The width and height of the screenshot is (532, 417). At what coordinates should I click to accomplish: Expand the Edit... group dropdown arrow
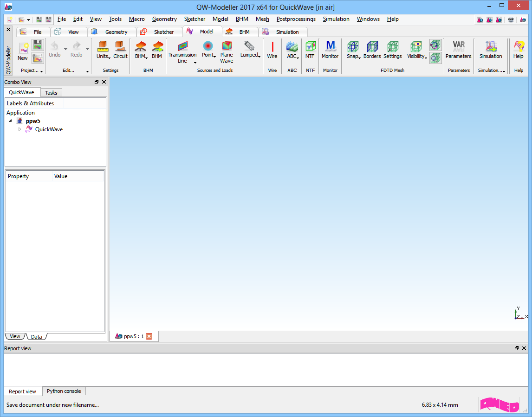click(87, 71)
